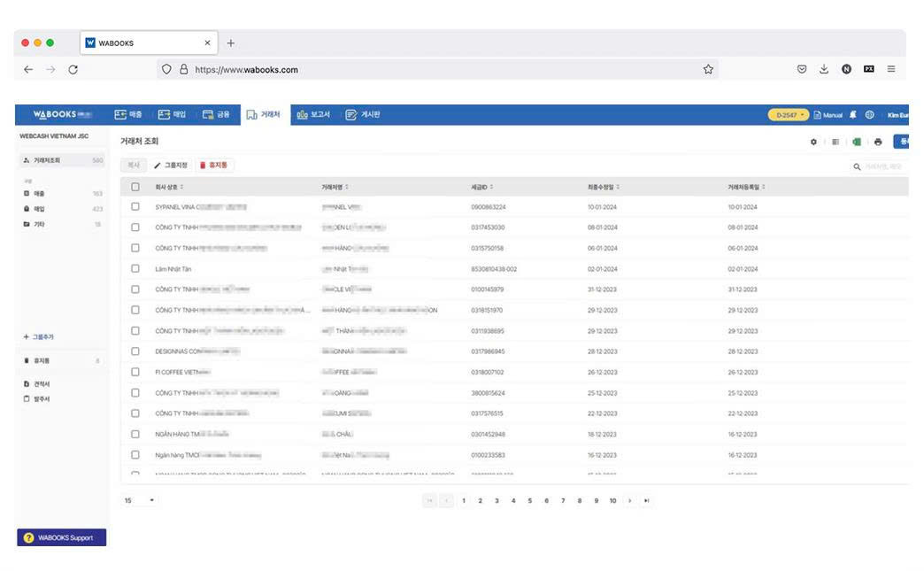924x571 pixels.
Task: Open the 보고서 reports menu
Action: point(313,114)
